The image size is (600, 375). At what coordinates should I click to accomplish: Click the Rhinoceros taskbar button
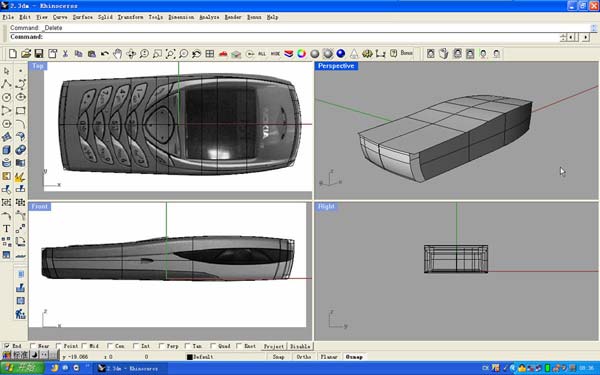point(130,368)
